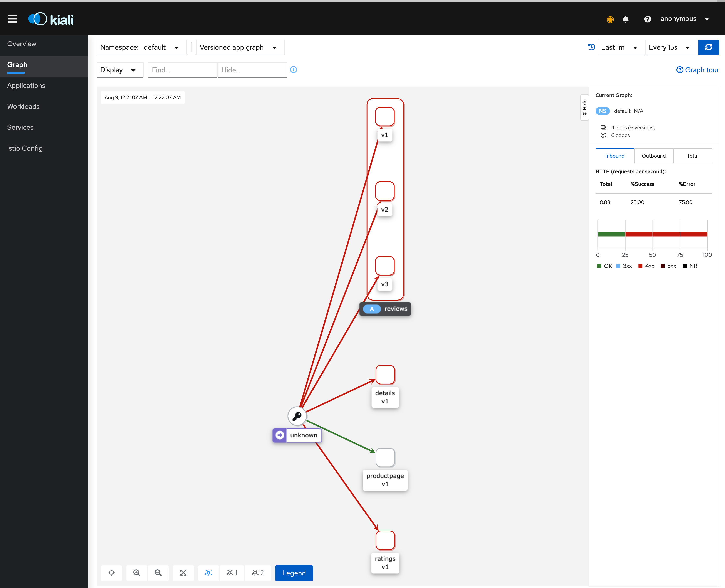Open Services in sidebar

point(44,127)
